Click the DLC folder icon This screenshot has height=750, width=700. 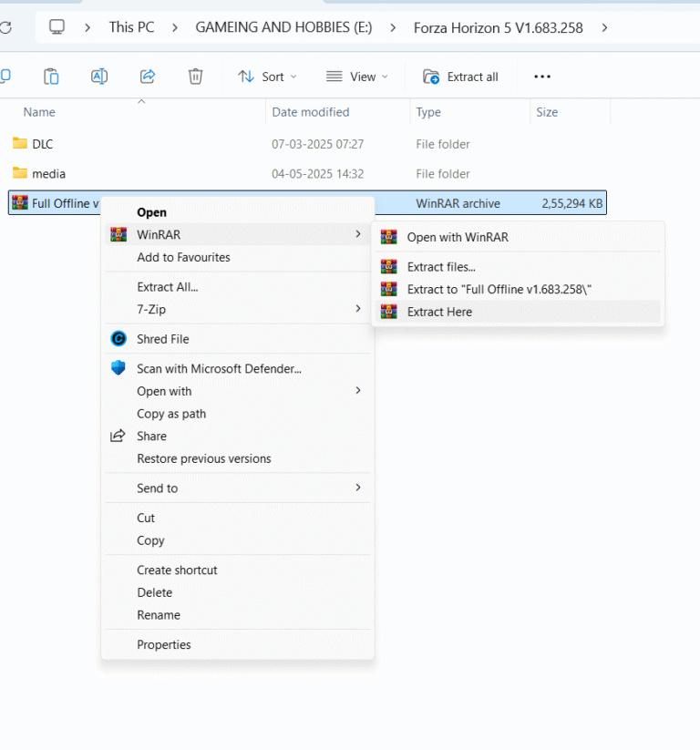[x=20, y=143]
